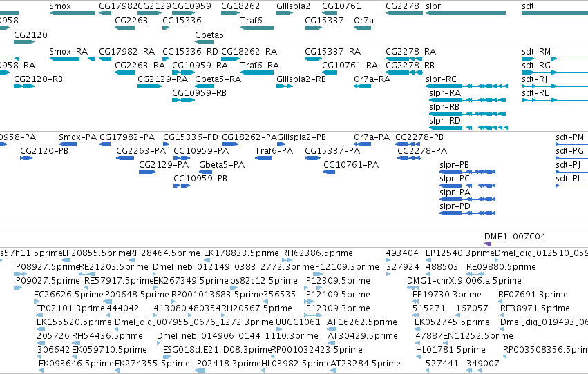Image resolution: width=588 pixels, height=374 pixels.
Task: Select the slpr-RC transcript
Action: [466, 86]
